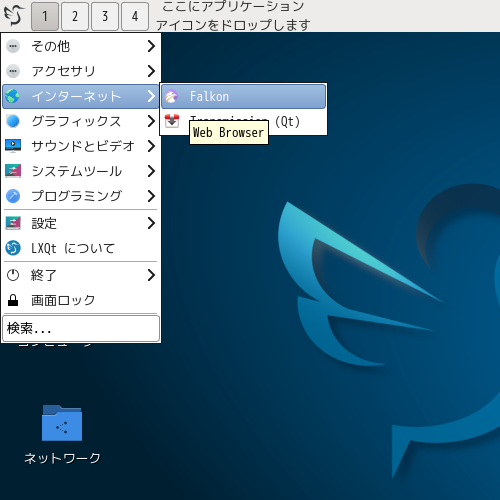500x500 pixels.
Task: Open the プログラミング menu category
Action: tap(81, 196)
